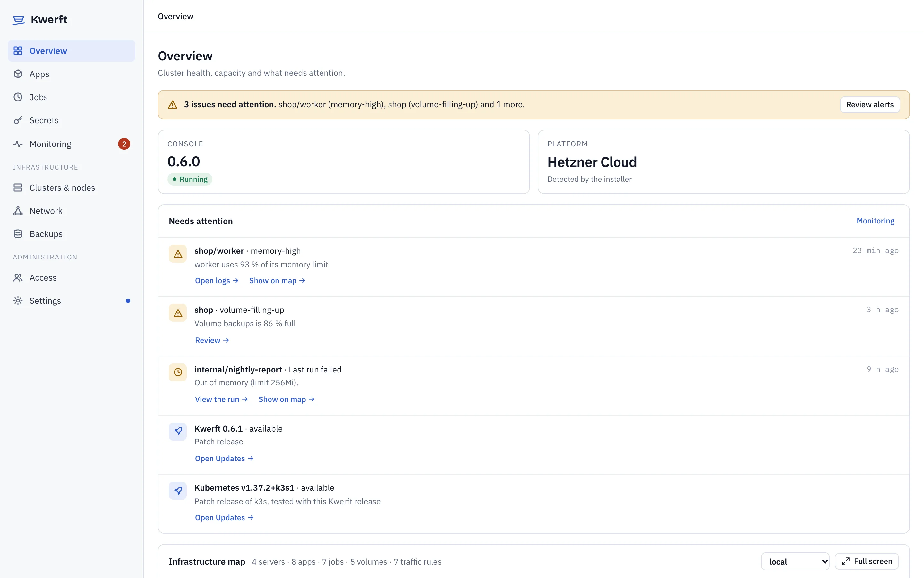
Task: Click the Secrets key icon
Action: (18, 120)
